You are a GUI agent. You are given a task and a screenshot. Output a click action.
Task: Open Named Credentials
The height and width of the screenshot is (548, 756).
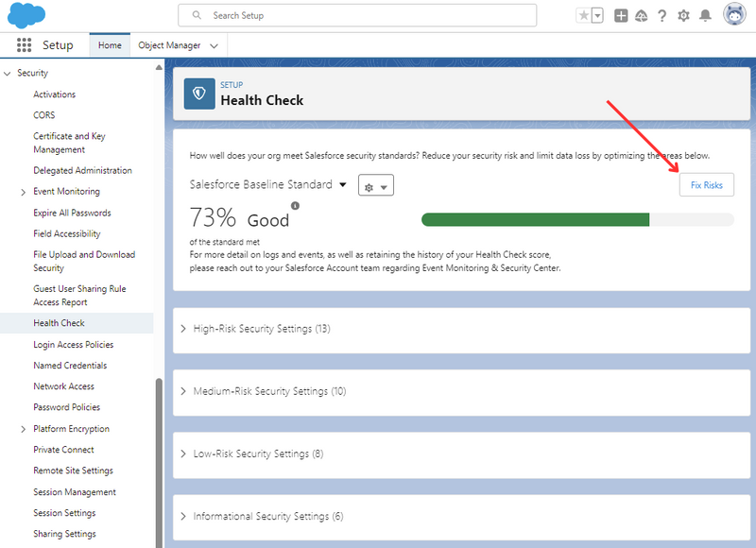point(70,366)
